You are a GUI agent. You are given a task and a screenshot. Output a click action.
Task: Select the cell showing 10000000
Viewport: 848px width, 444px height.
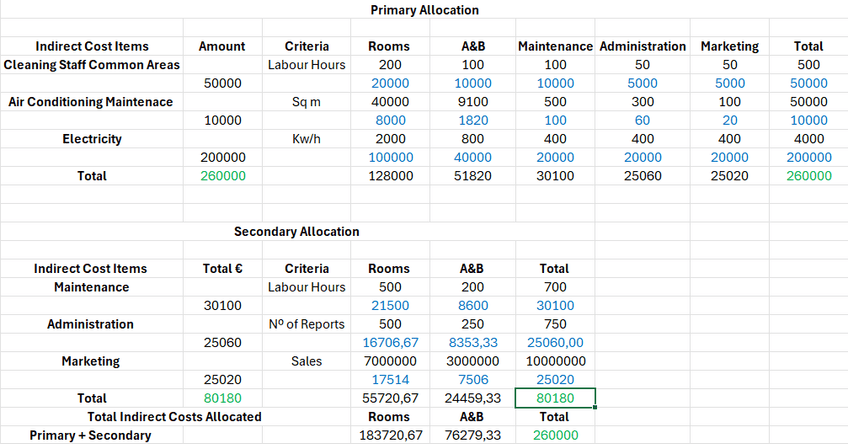point(554,361)
